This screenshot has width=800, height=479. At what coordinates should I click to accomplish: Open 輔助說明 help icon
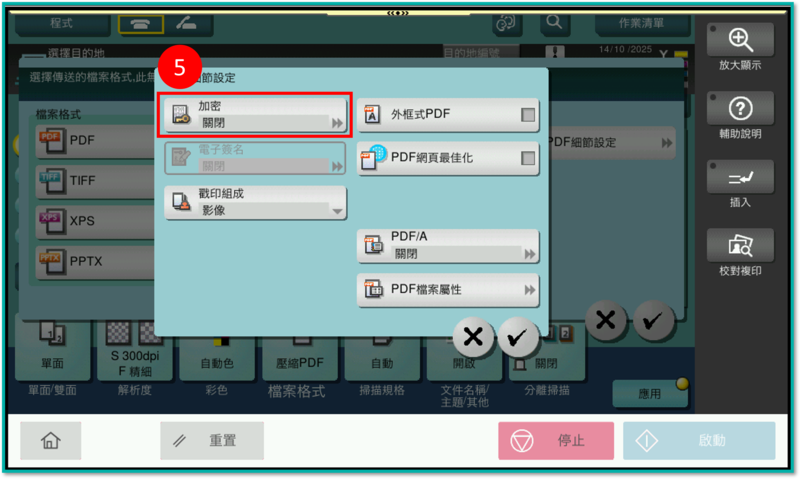740,108
